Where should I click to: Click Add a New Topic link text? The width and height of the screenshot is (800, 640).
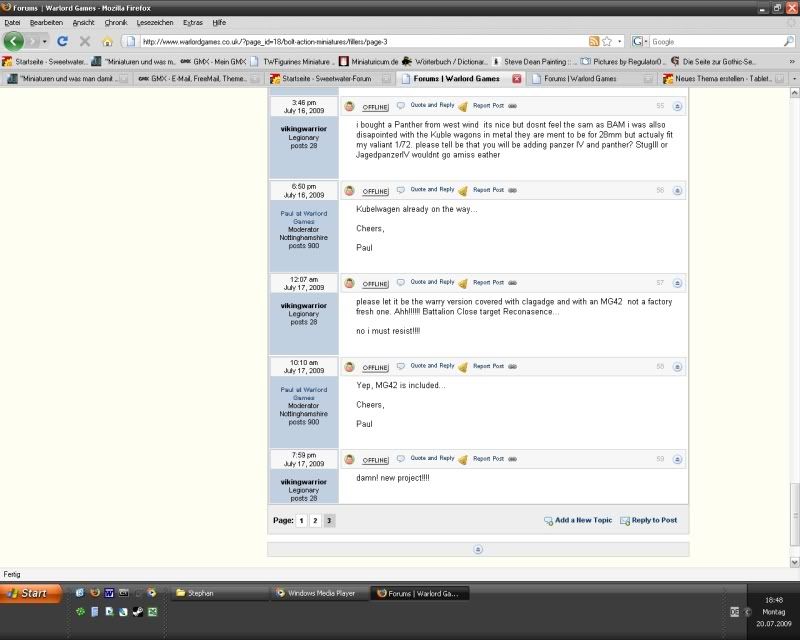[x=583, y=520]
